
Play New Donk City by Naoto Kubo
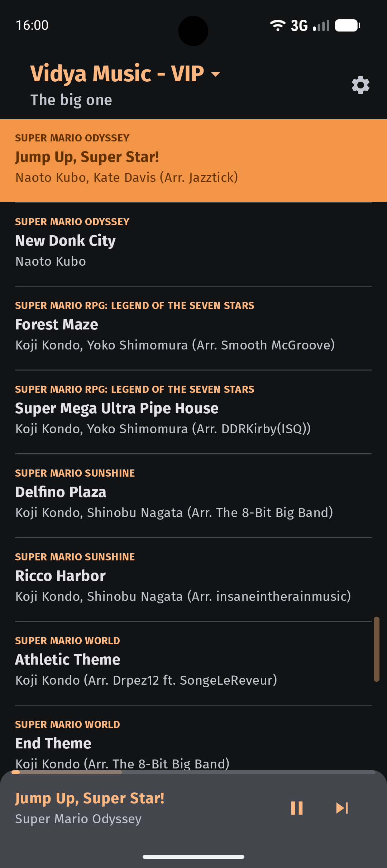pos(193,245)
